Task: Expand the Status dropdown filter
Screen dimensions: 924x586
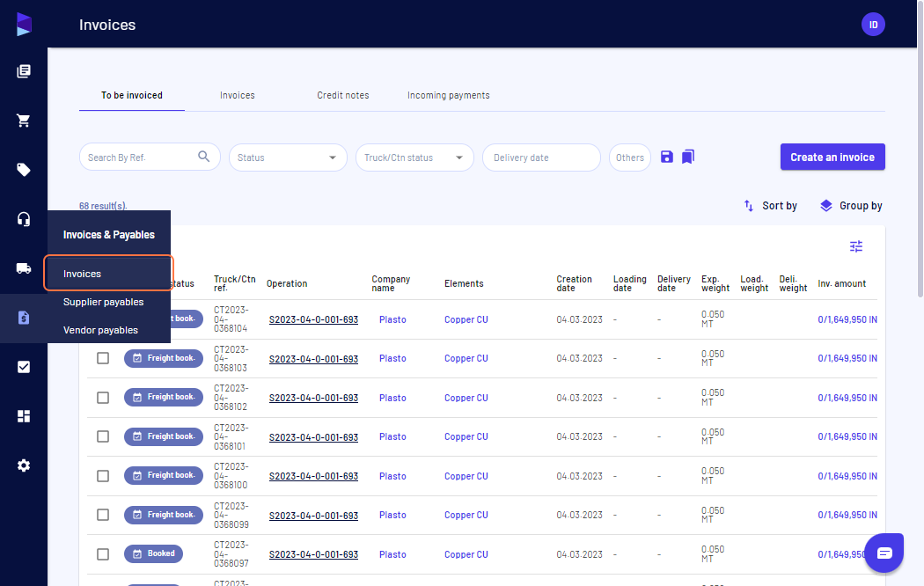Action: 288,157
